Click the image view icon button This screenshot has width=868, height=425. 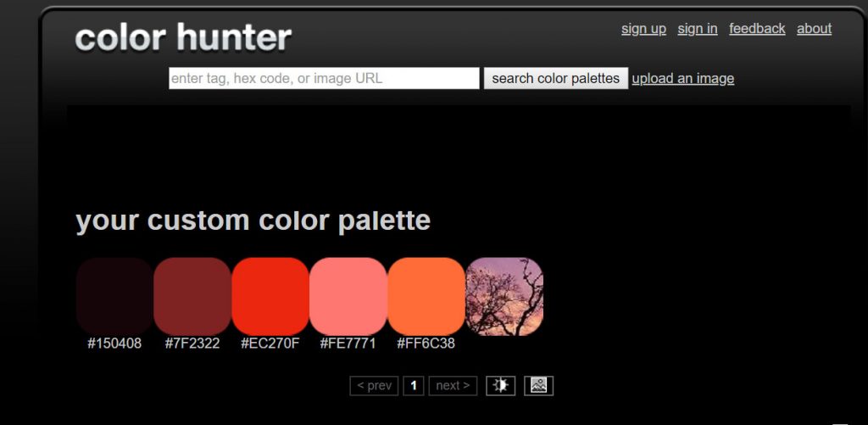[x=538, y=386]
